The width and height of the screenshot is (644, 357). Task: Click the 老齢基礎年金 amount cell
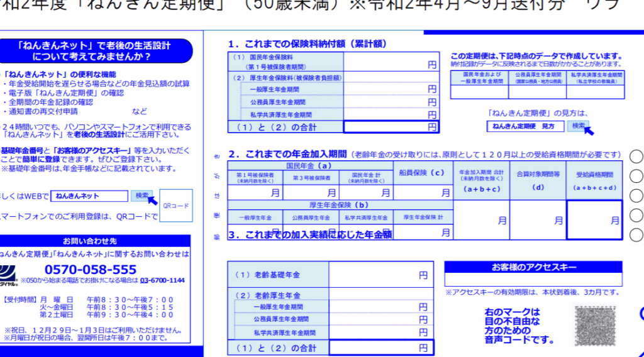tap(381, 275)
